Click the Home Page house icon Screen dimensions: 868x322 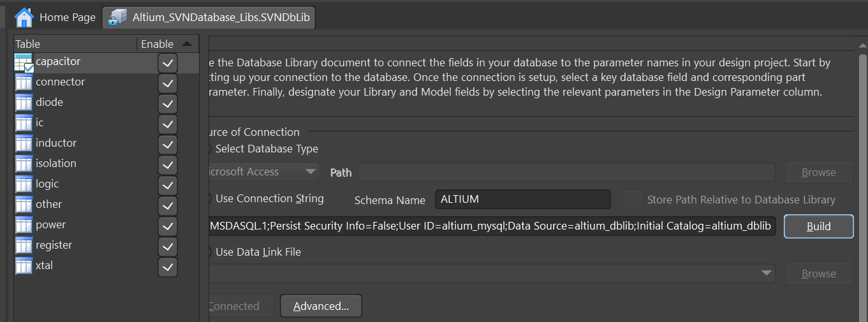24,17
